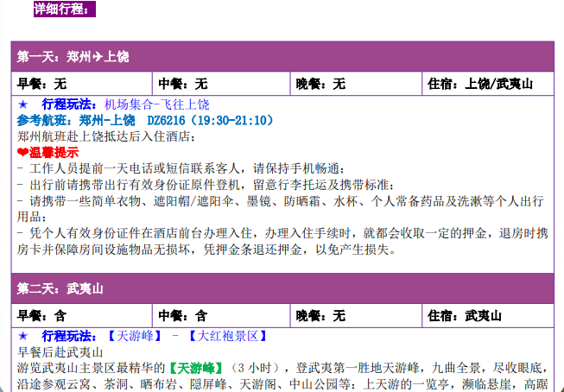Click the 第一天：郑州 上饶 header bar
564x392 pixels.
[x=282, y=57]
